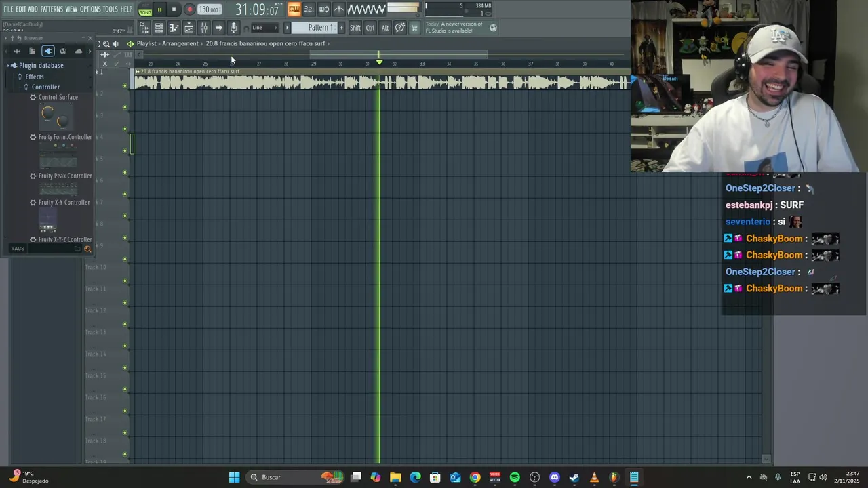Open the Piano roll icon

pyautogui.click(x=174, y=28)
